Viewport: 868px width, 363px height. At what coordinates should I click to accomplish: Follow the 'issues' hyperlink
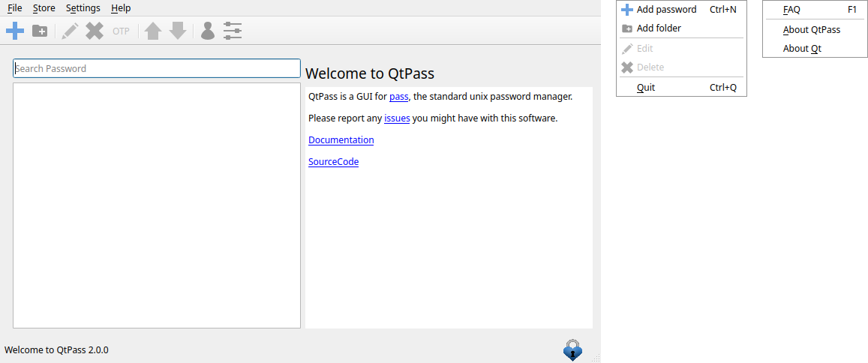pyautogui.click(x=397, y=118)
